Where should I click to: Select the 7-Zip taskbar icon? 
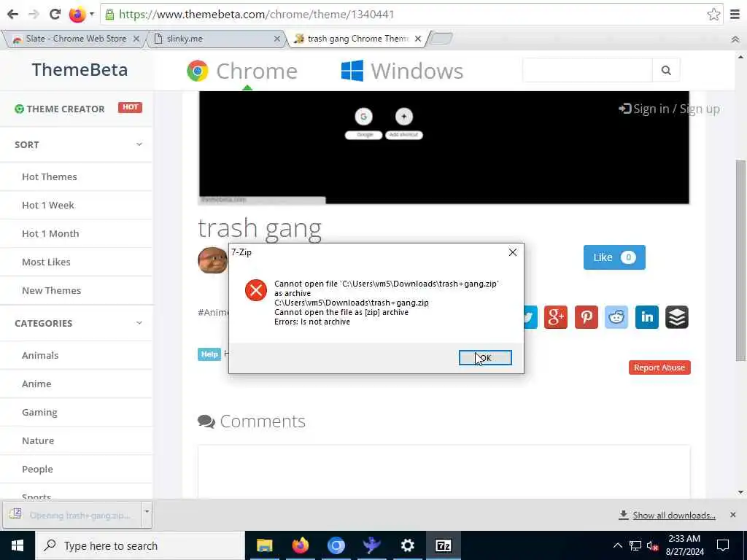[x=443, y=545]
